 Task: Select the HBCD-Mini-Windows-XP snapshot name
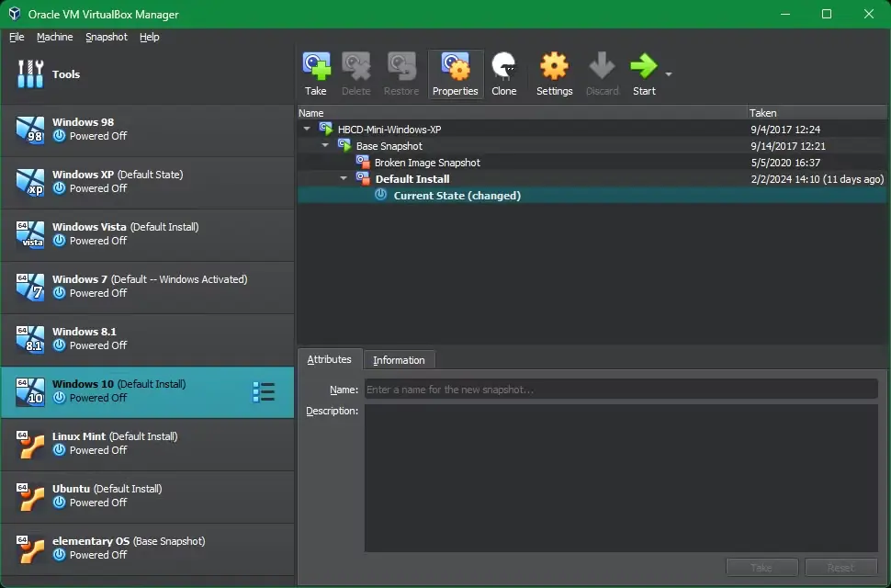coord(389,130)
